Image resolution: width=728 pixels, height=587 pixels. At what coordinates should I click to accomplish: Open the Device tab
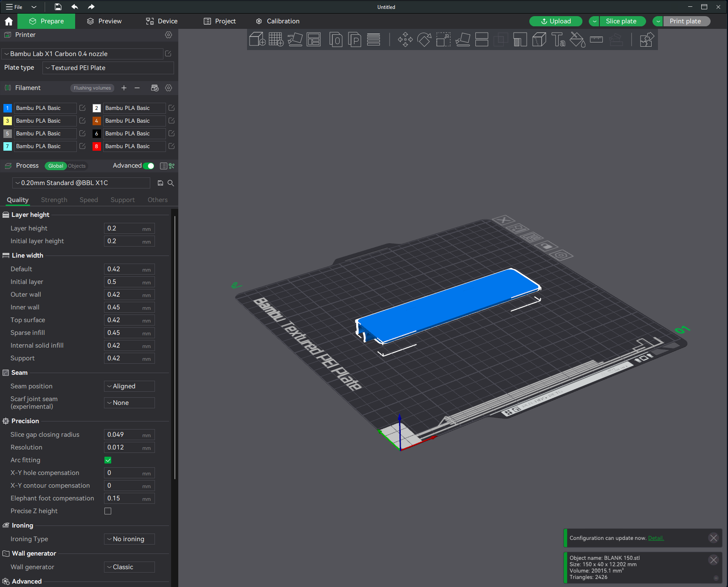[162, 21]
